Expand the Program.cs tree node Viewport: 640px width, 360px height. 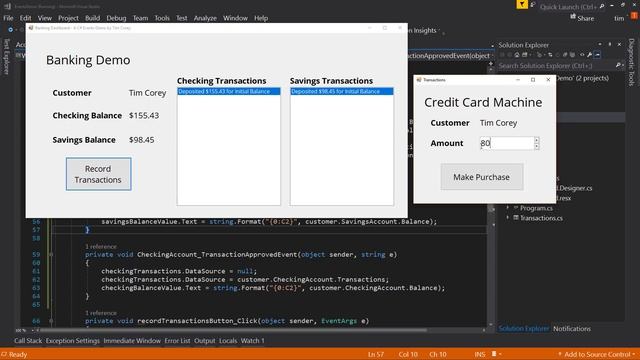508,208
